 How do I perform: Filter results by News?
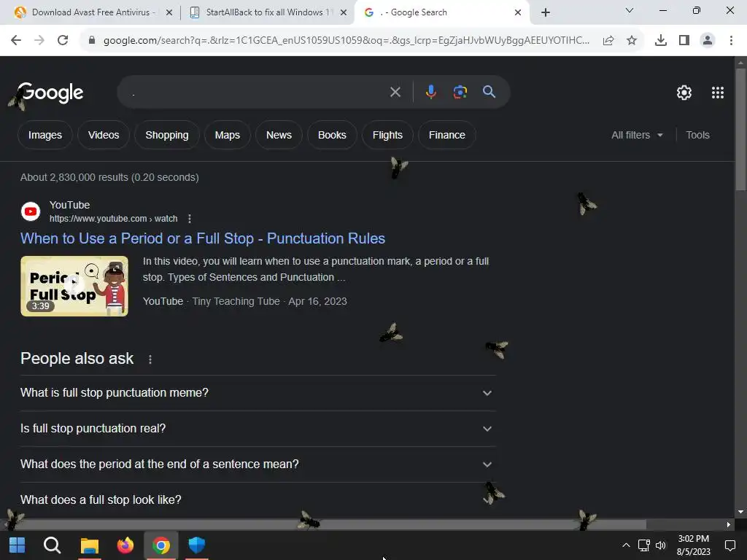click(279, 135)
